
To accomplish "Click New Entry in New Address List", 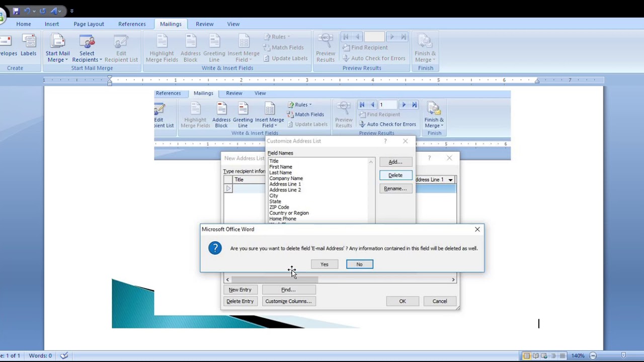I will 240,290.
